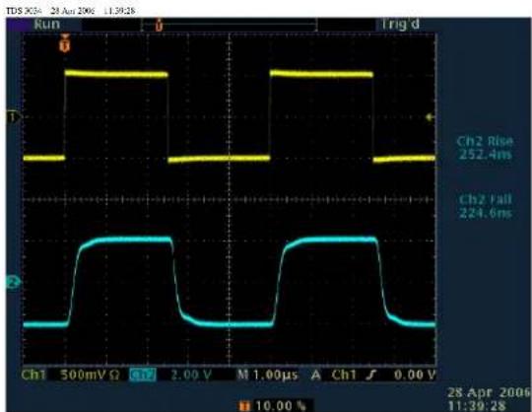The width and height of the screenshot is (532, 412).
Task: Click the Trig'd status label
Action: tap(401, 24)
